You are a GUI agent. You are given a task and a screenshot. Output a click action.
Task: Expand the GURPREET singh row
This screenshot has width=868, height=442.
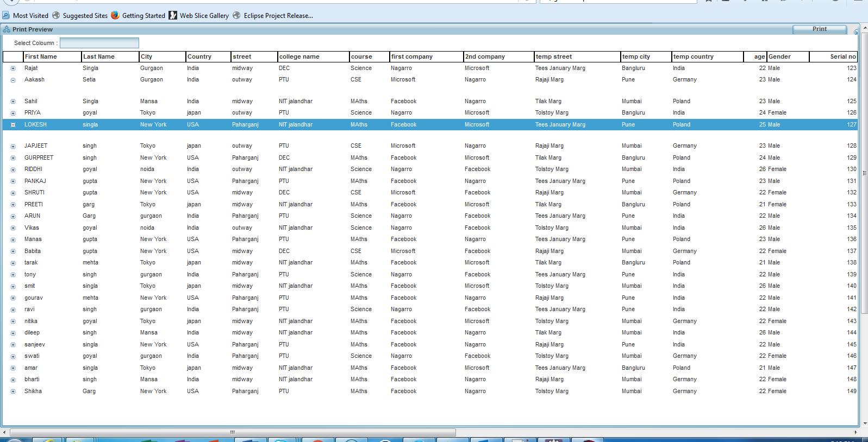click(13, 158)
